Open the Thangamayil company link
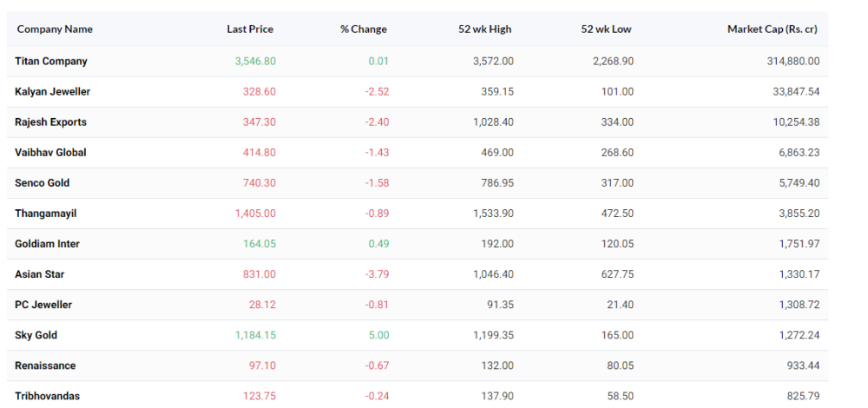868x408 pixels. point(46,214)
